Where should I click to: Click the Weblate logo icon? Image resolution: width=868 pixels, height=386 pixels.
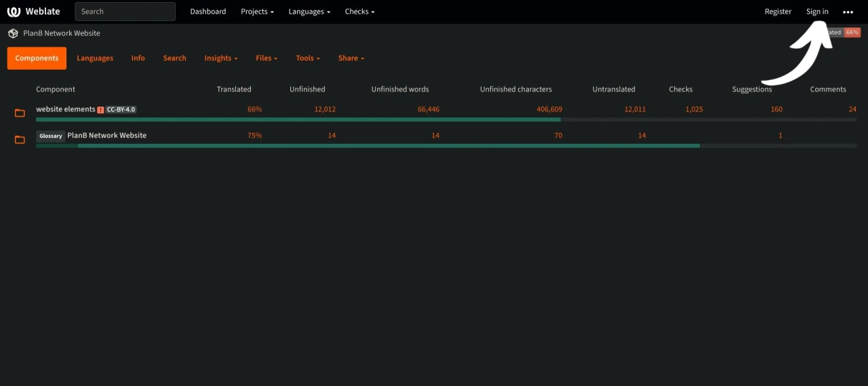click(14, 12)
